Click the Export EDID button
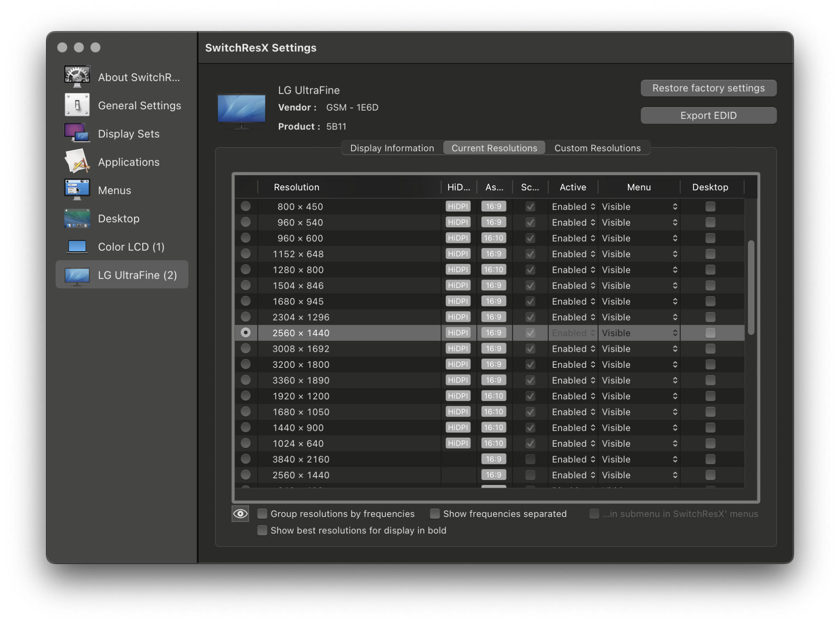 (708, 116)
